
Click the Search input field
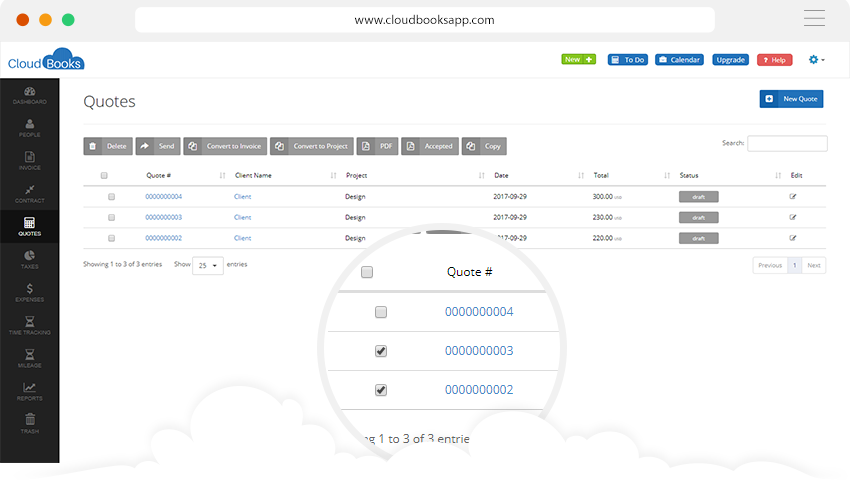[787, 143]
